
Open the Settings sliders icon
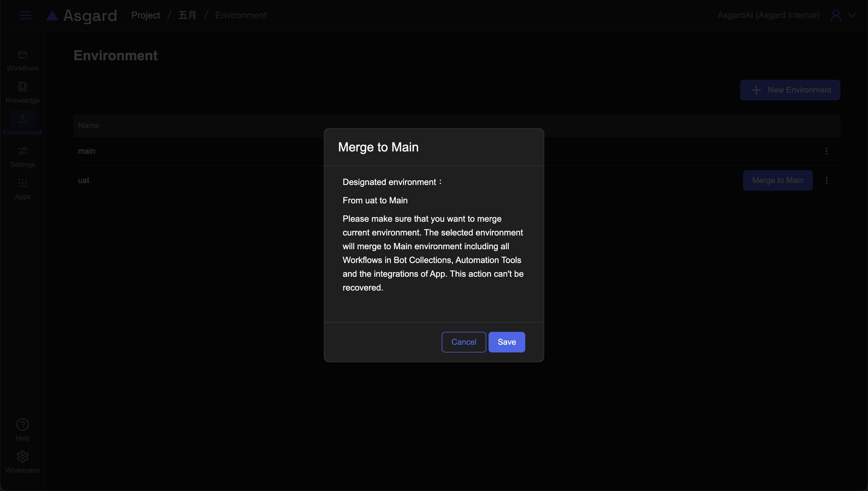[23, 151]
